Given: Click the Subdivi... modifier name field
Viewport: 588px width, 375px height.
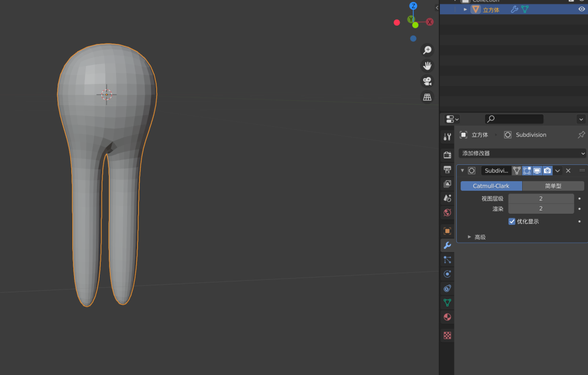Looking at the screenshot, I should 496,170.
